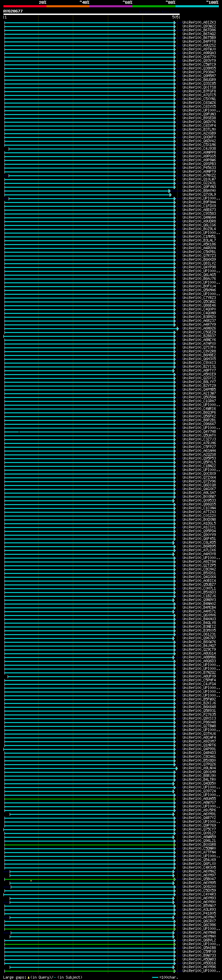Click the orange ~40% identity legend segment

(x=68, y=6)
